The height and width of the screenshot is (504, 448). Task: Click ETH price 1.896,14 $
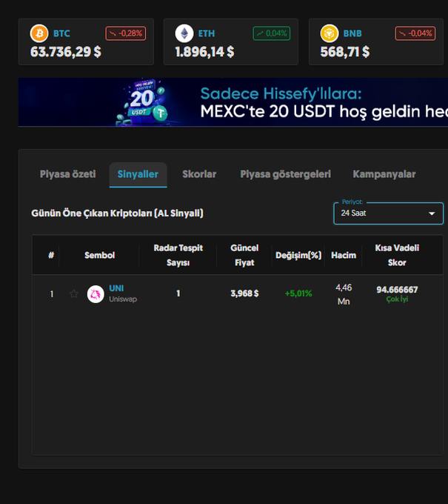[204, 52]
